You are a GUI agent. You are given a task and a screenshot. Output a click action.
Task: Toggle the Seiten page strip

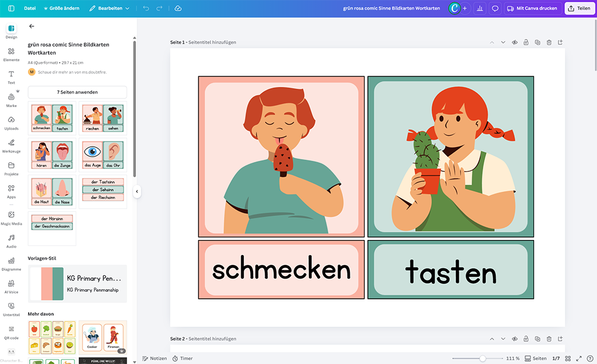(x=536, y=358)
